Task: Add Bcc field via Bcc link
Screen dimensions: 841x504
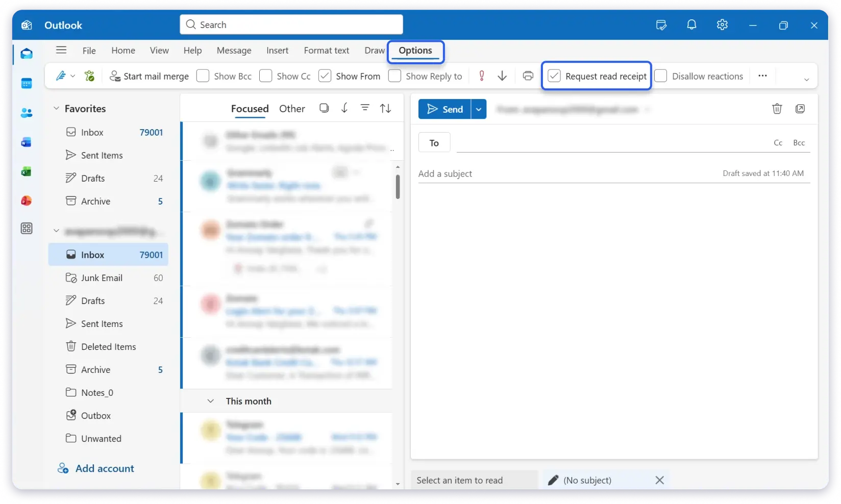Action: 799,143
